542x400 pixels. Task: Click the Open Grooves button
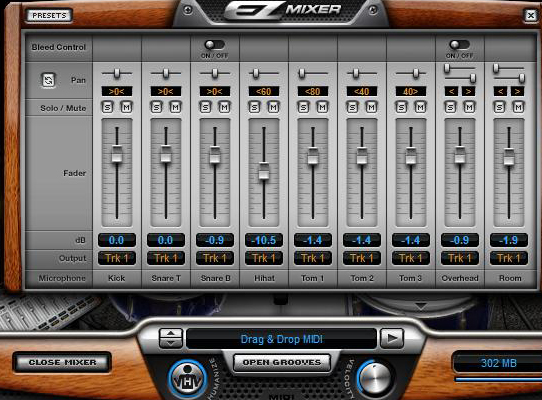282,362
